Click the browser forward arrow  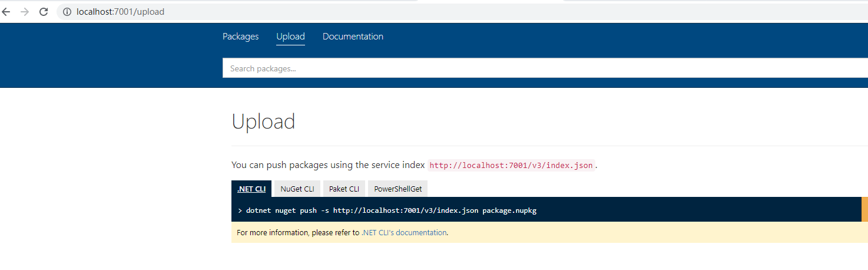pos(25,12)
